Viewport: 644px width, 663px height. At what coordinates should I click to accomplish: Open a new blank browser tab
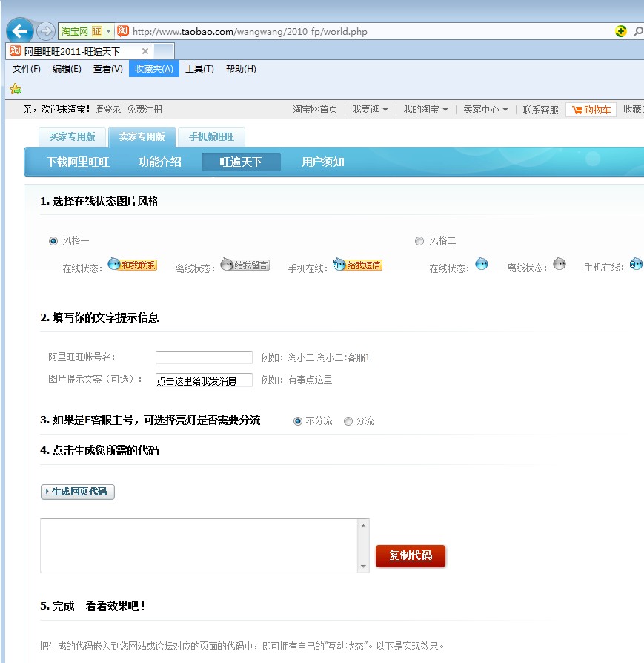(x=164, y=51)
